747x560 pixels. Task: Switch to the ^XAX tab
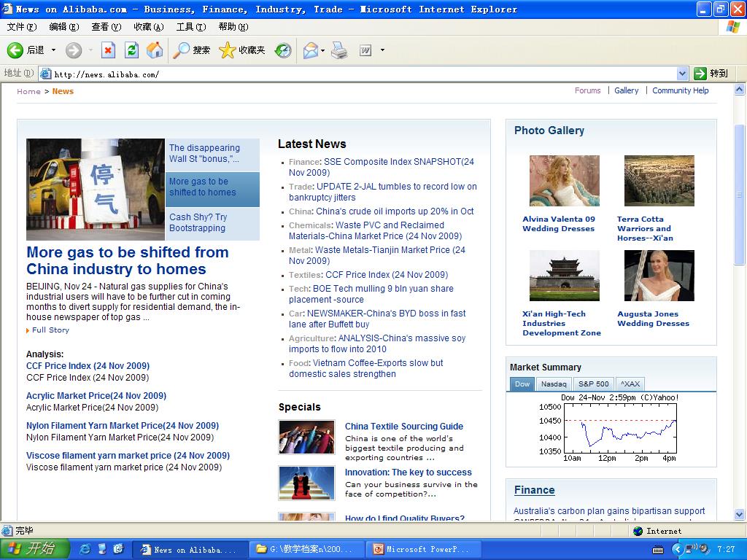630,384
